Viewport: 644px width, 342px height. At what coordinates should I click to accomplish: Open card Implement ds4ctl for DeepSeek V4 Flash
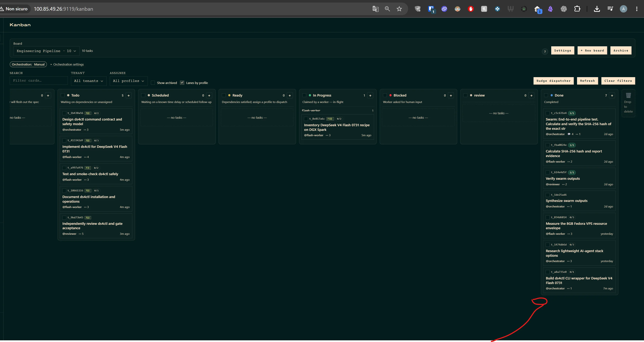pos(96,149)
